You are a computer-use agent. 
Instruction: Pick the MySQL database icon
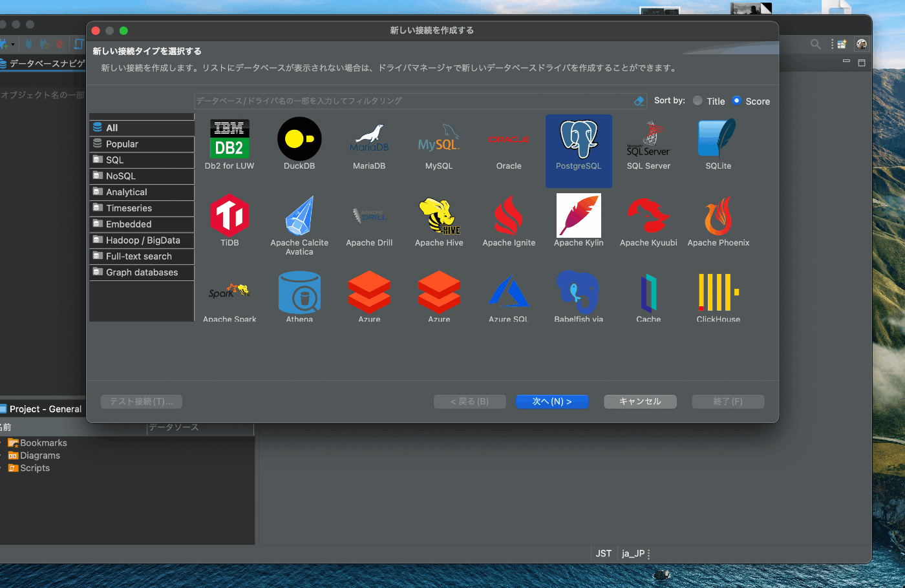click(439, 139)
